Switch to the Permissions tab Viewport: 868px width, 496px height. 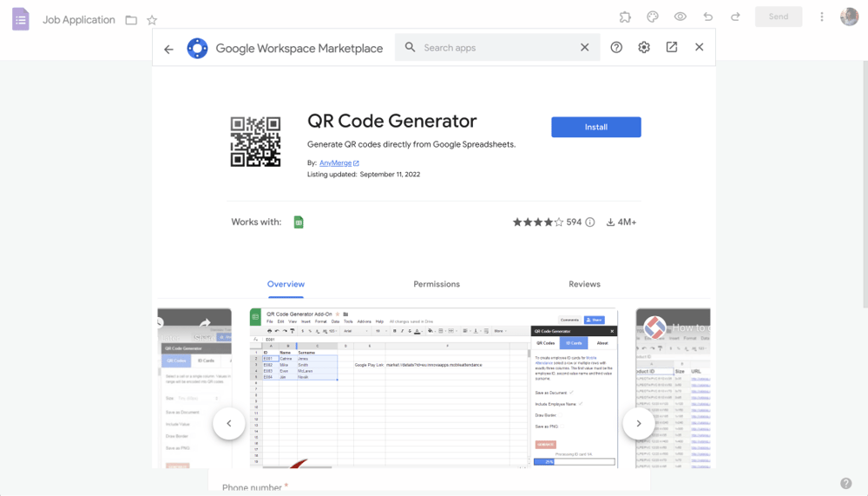(437, 284)
